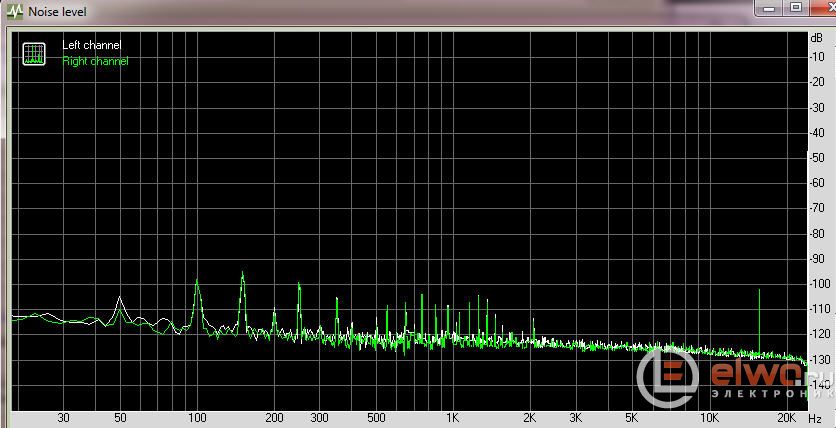Screen dimensions: 836x428
Task: Click the spectrum graph icon in the legend
Action: tap(35, 54)
